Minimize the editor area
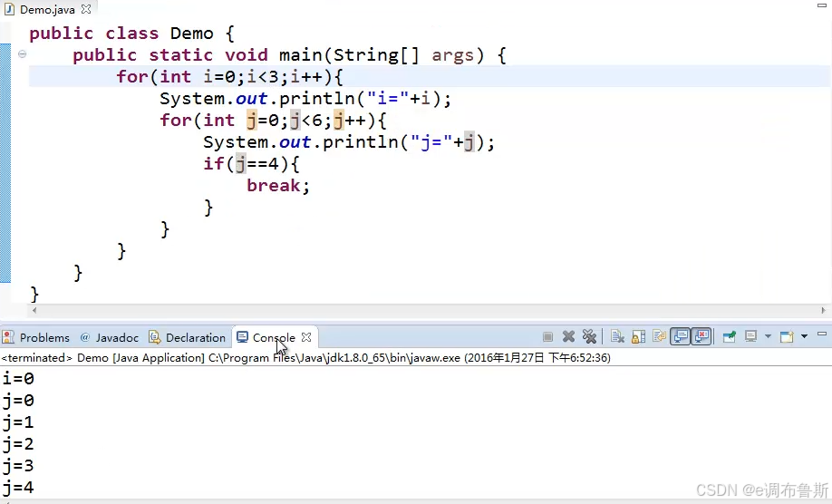Screen dimensions: 832x504 click(x=822, y=5)
